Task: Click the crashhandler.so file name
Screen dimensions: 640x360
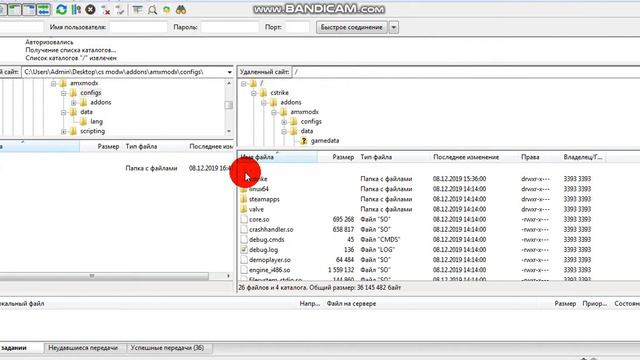Action: tap(271, 230)
